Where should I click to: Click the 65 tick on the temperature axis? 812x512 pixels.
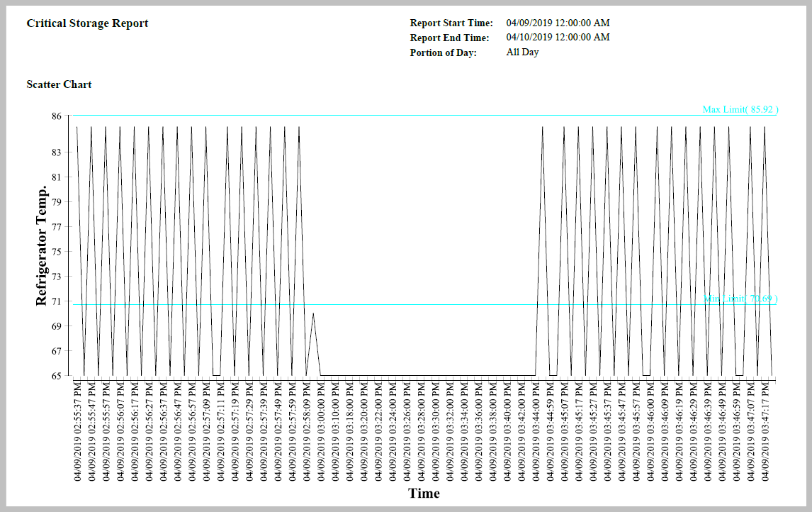(56, 376)
